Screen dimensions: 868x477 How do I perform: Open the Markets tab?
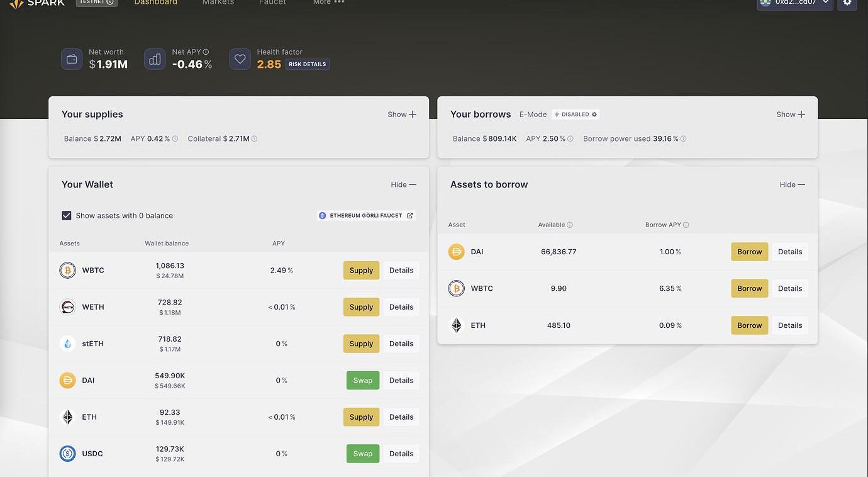pos(218,3)
